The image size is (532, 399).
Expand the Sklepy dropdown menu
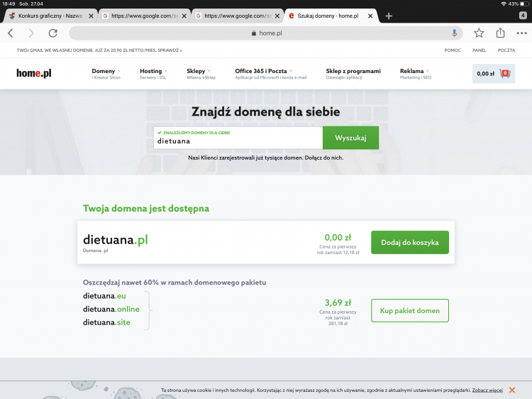click(x=199, y=71)
